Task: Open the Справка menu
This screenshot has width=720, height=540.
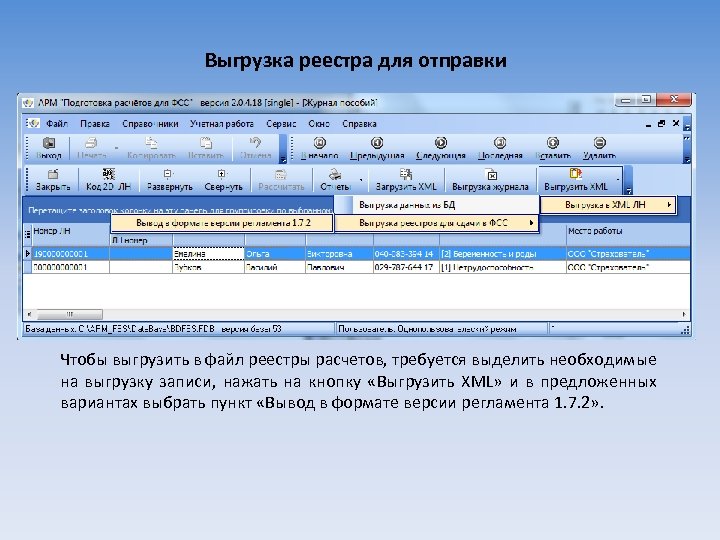Action: pyautogui.click(x=359, y=124)
